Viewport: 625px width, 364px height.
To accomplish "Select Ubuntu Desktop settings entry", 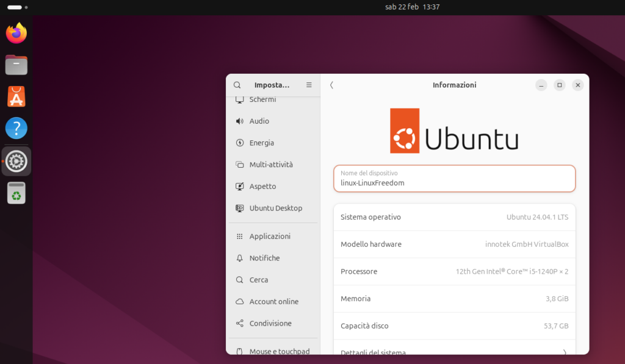I will (240, 208).
